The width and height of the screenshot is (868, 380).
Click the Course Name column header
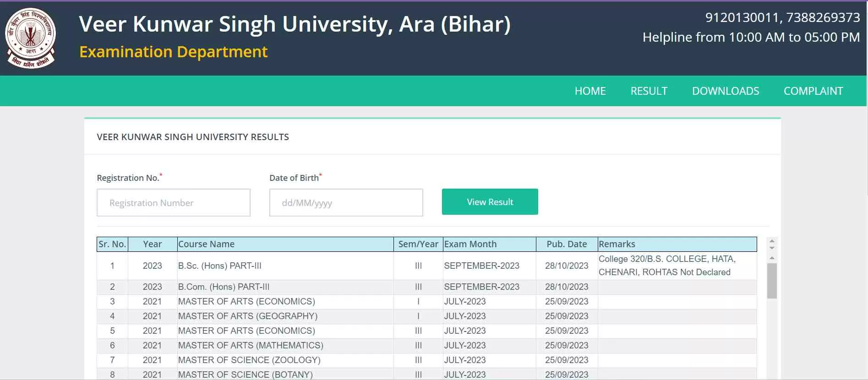pyautogui.click(x=285, y=244)
